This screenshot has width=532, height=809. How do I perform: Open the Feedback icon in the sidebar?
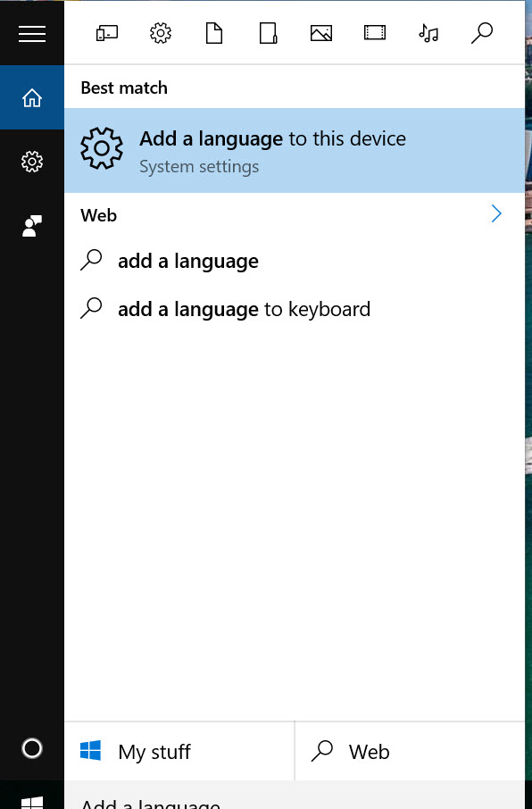tap(32, 226)
